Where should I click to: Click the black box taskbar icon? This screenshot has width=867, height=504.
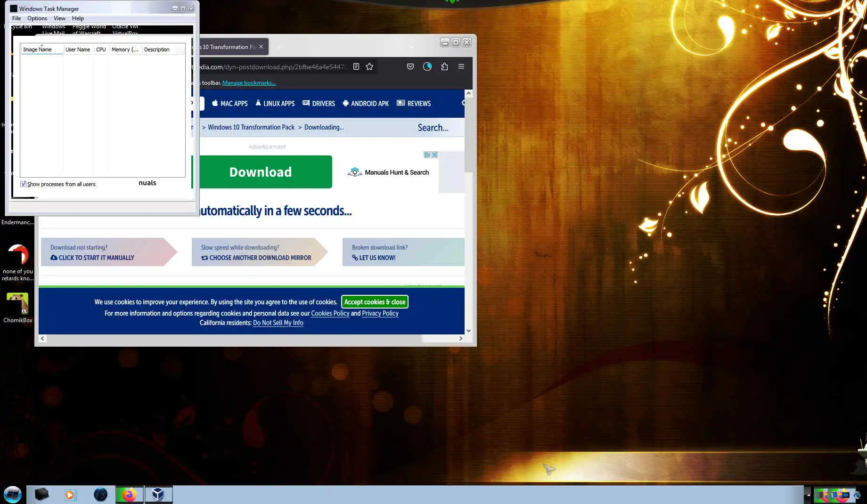[41, 494]
